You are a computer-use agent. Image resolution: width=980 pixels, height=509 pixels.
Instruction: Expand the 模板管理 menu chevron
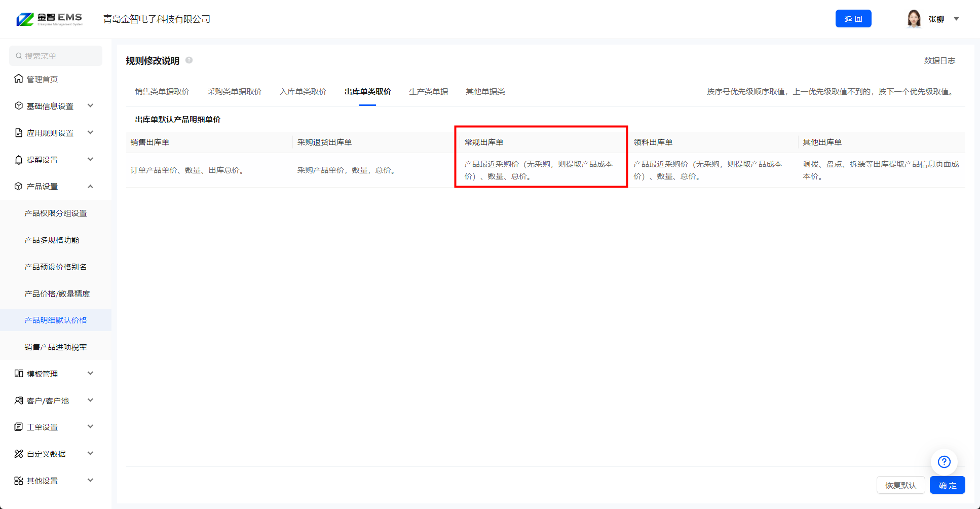coord(91,373)
